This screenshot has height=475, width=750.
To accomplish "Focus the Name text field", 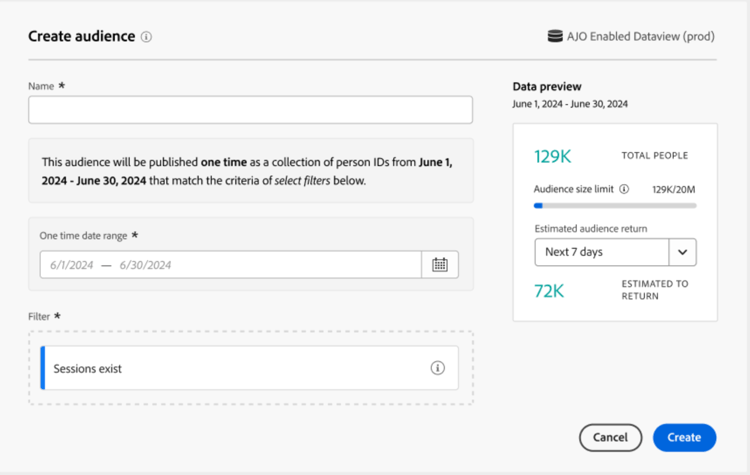I will click(x=250, y=110).
